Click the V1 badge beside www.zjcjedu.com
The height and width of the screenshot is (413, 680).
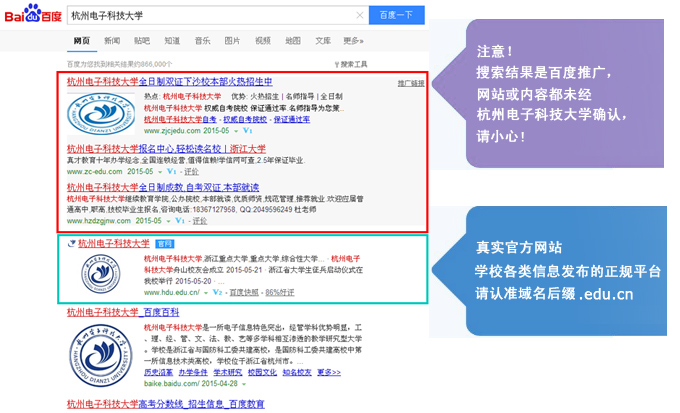click(x=248, y=131)
